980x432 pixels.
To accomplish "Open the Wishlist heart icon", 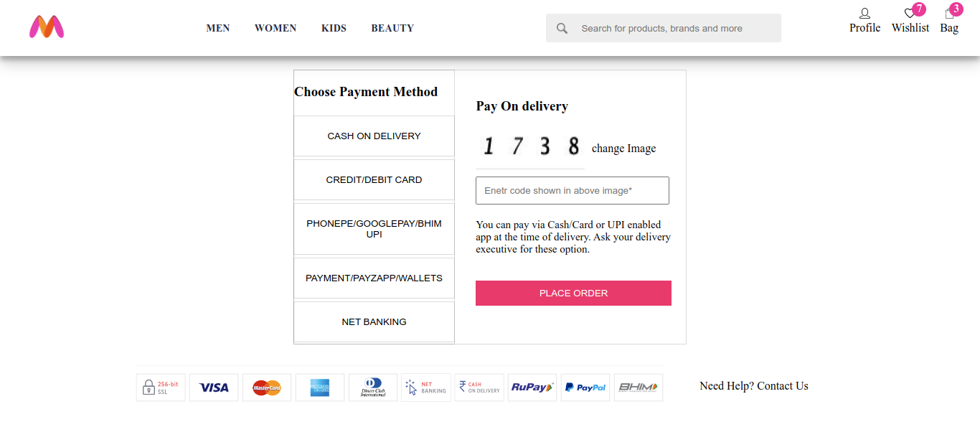I will (910, 14).
